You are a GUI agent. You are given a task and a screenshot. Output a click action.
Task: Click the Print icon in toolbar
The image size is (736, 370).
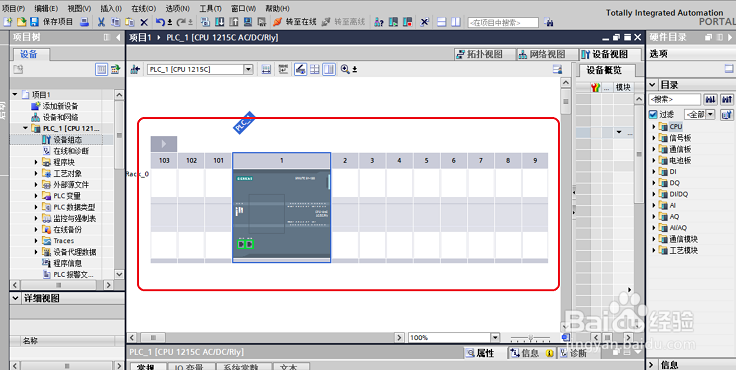84,22
